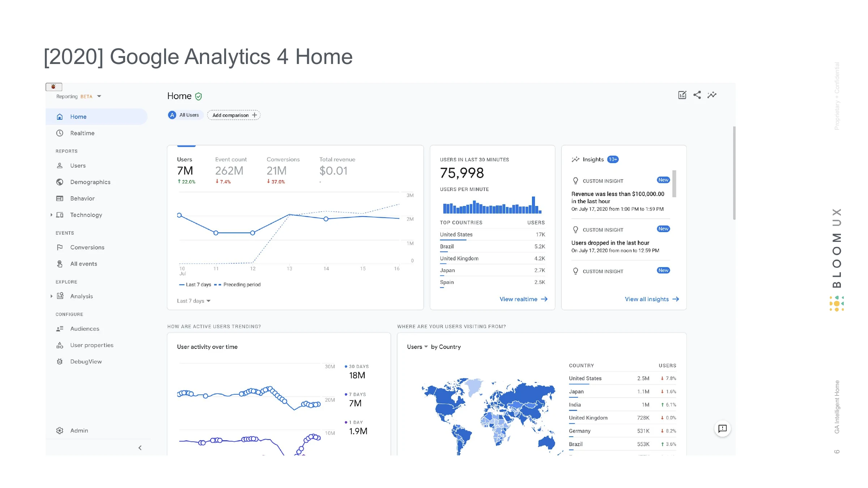Click Brazil row showing 5.2K users
The image size is (868, 488).
click(492, 247)
